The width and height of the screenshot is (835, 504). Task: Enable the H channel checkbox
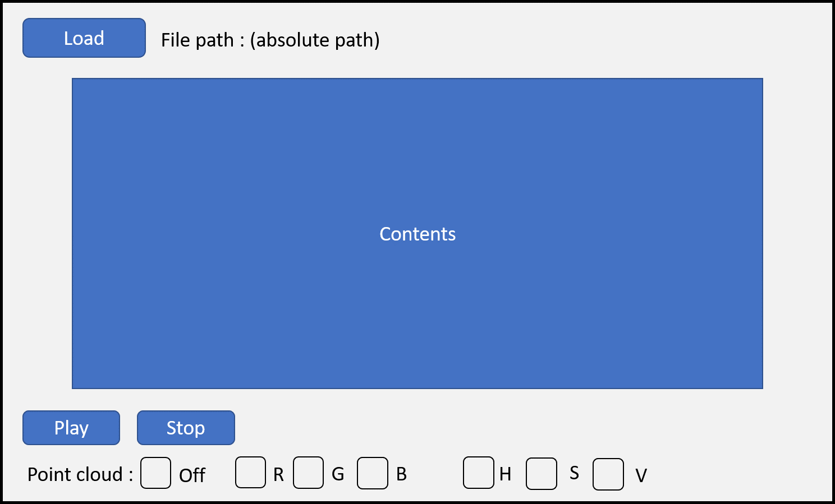pyautogui.click(x=478, y=473)
